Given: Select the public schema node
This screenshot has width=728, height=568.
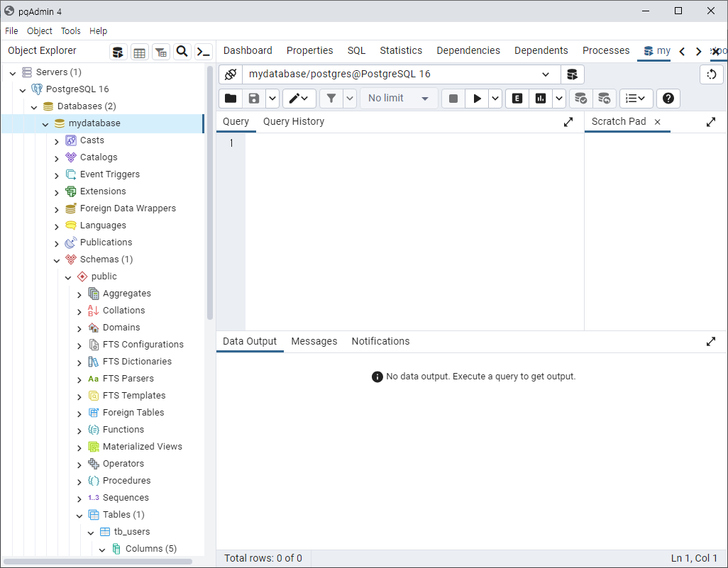Looking at the screenshot, I should pos(104,276).
